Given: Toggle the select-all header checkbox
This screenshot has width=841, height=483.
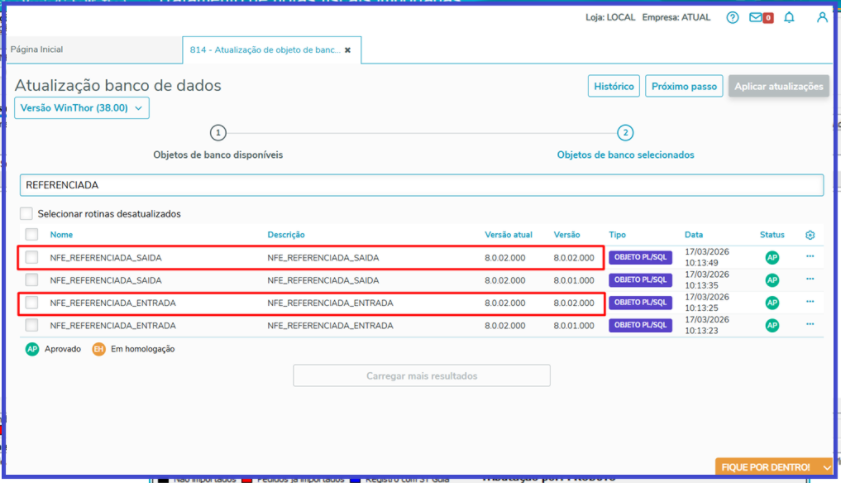Looking at the screenshot, I should pyautogui.click(x=32, y=234).
